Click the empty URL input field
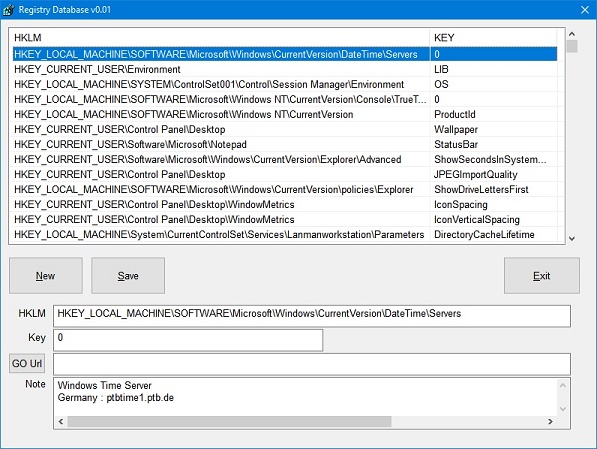Image resolution: width=597 pixels, height=449 pixels. tap(312, 364)
